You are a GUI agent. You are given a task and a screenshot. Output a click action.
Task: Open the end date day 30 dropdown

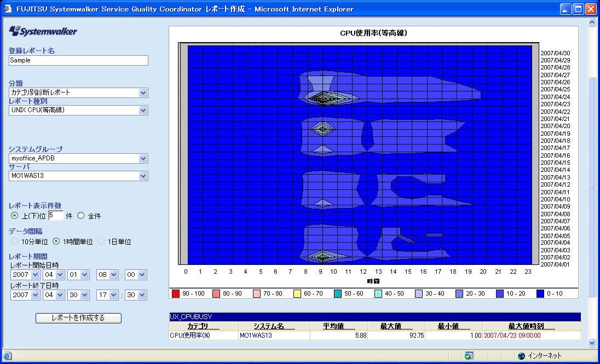(x=84, y=295)
